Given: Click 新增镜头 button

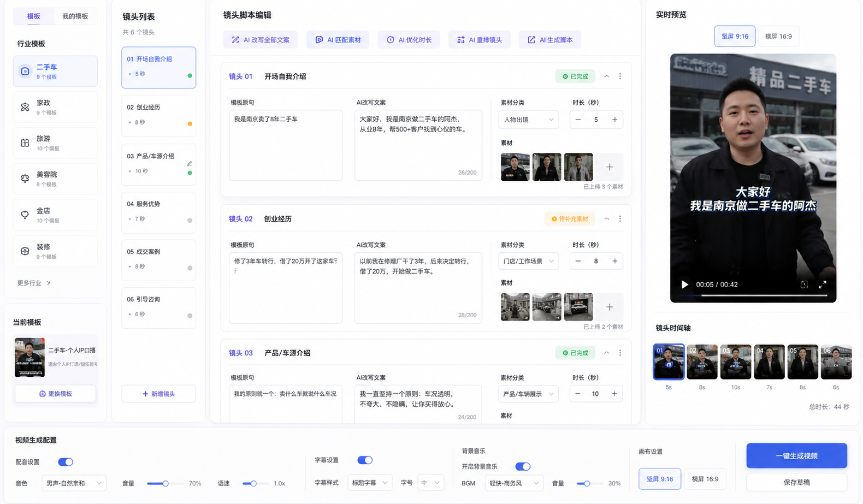Looking at the screenshot, I should click(x=158, y=394).
